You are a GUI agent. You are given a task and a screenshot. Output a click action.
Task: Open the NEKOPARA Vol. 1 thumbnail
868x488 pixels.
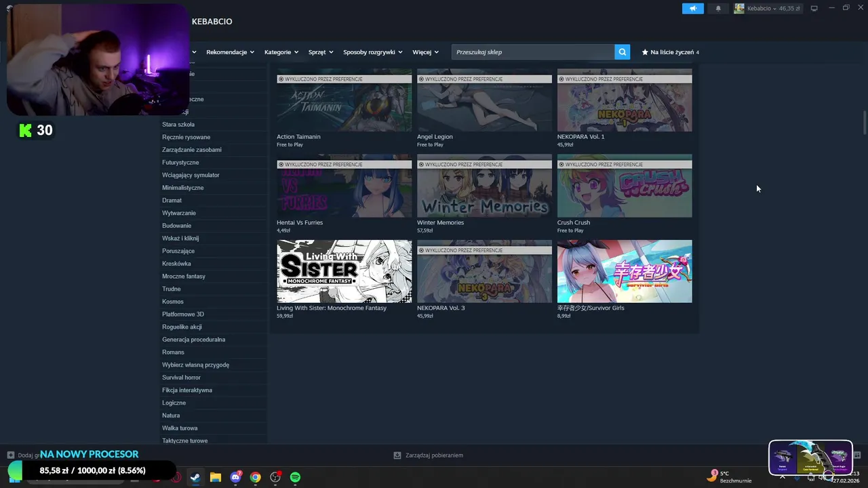pos(625,100)
